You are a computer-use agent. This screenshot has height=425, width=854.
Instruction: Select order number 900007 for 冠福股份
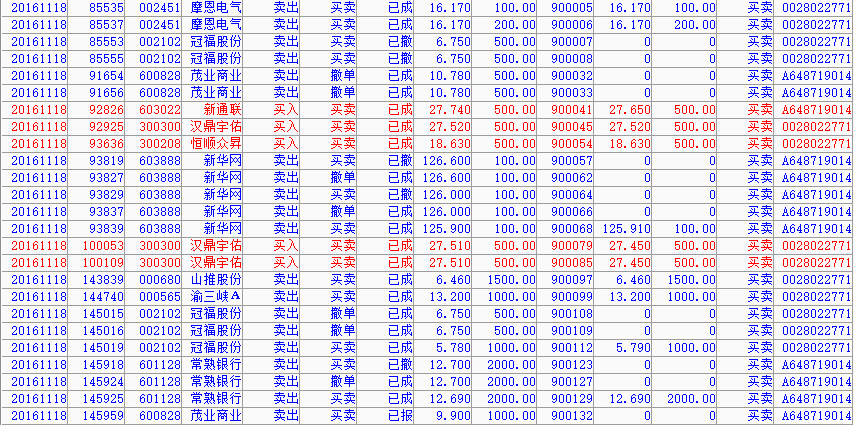[572, 42]
